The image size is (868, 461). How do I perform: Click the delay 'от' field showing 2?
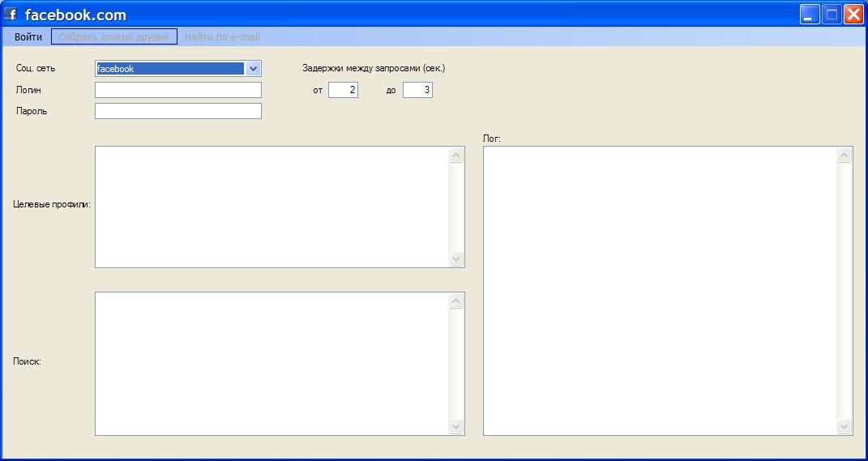click(343, 90)
